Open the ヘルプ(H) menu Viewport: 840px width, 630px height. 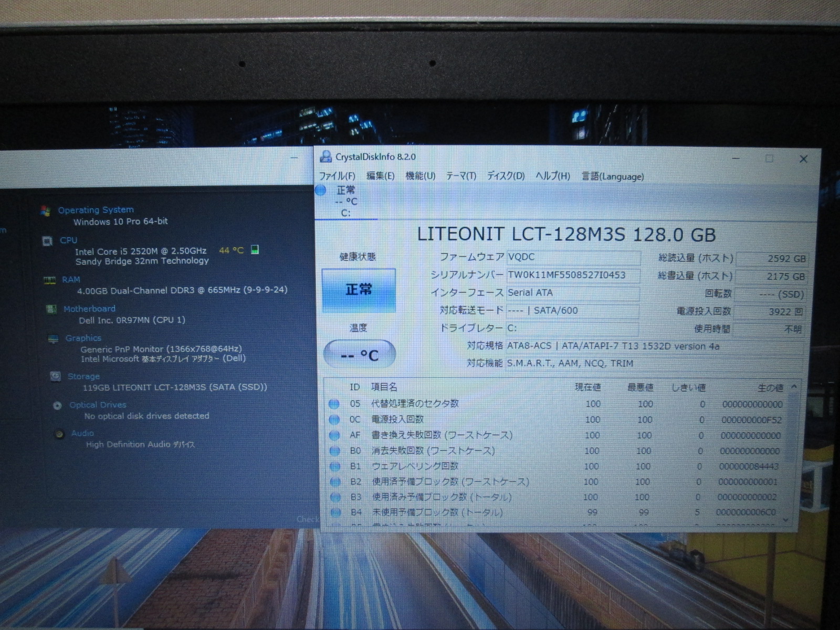[552, 176]
